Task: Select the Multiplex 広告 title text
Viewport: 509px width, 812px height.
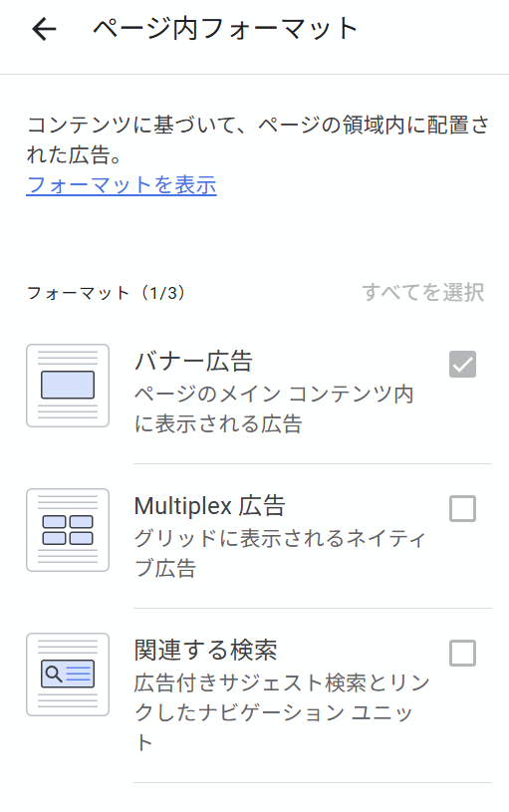Action: pyautogui.click(x=210, y=506)
